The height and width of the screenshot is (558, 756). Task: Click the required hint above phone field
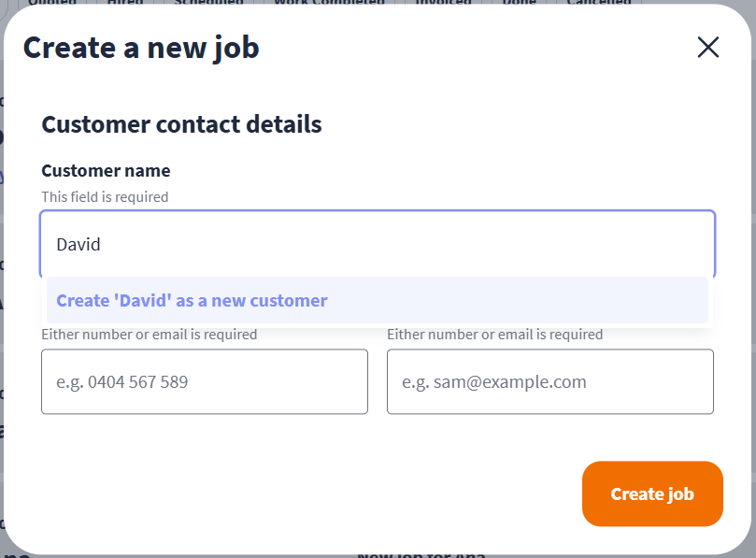click(149, 335)
